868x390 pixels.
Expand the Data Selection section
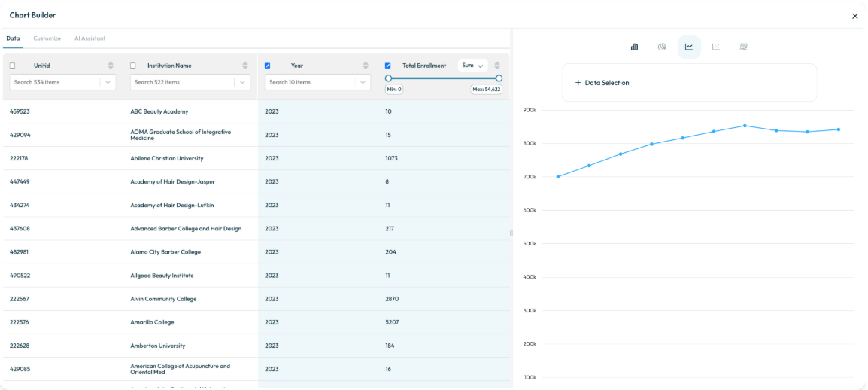point(602,83)
